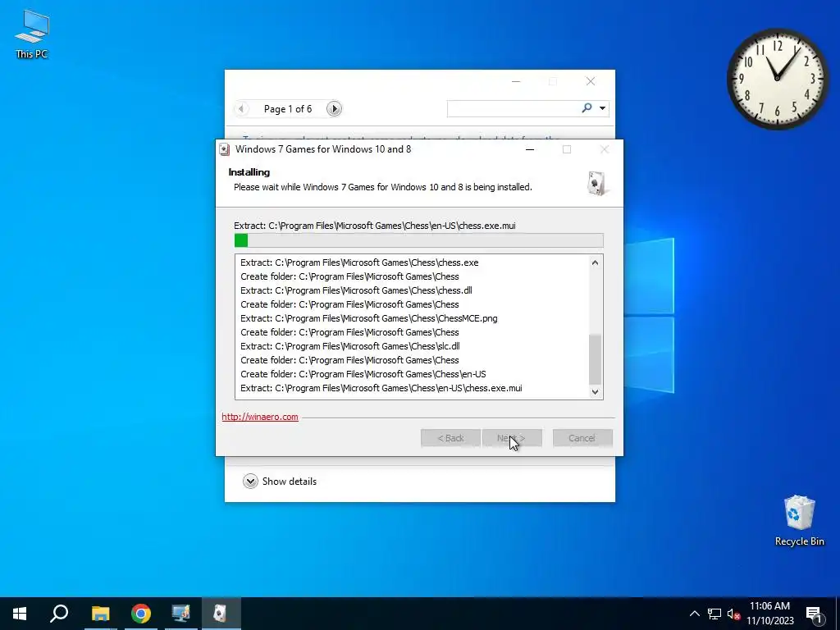Click the analog clock desktop gadget
This screenshot has width=840, height=630.
(777, 79)
